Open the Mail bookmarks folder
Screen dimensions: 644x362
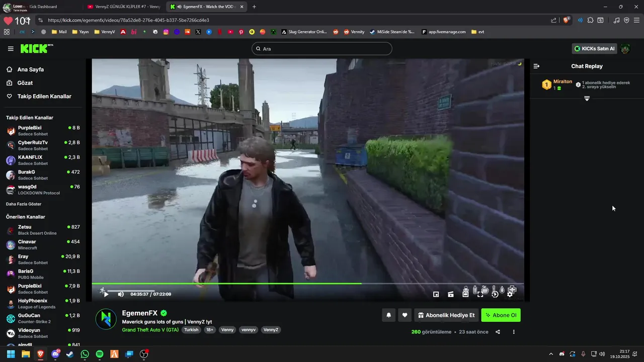[59, 32]
